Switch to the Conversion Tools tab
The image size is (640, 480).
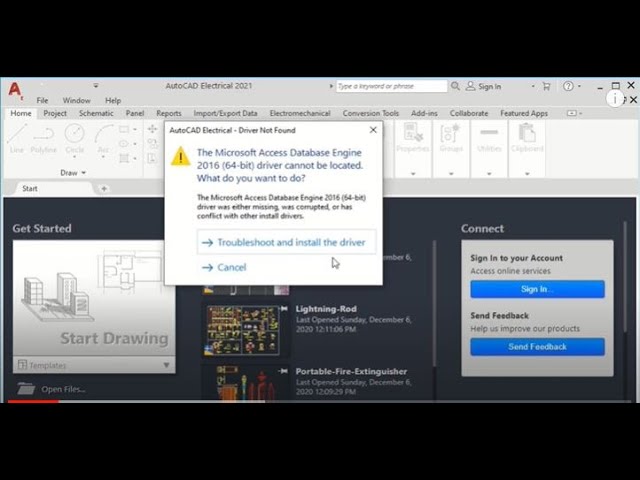pyautogui.click(x=371, y=113)
